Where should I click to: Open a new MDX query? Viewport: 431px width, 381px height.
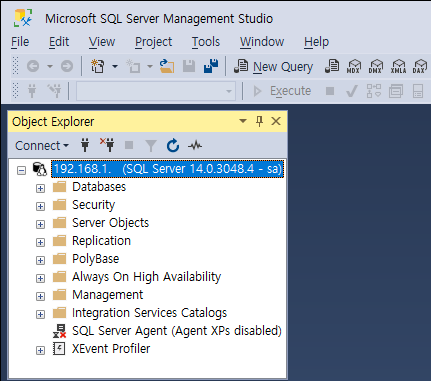click(x=353, y=66)
